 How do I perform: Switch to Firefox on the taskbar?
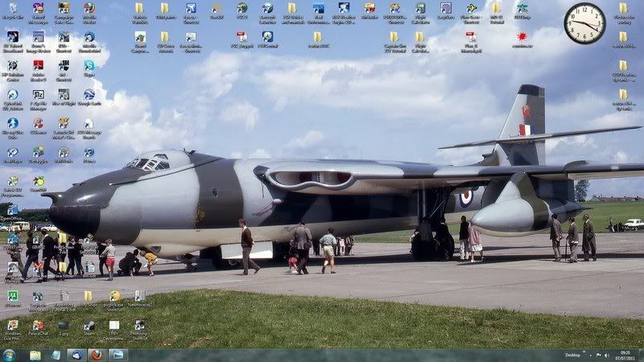click(x=97, y=355)
